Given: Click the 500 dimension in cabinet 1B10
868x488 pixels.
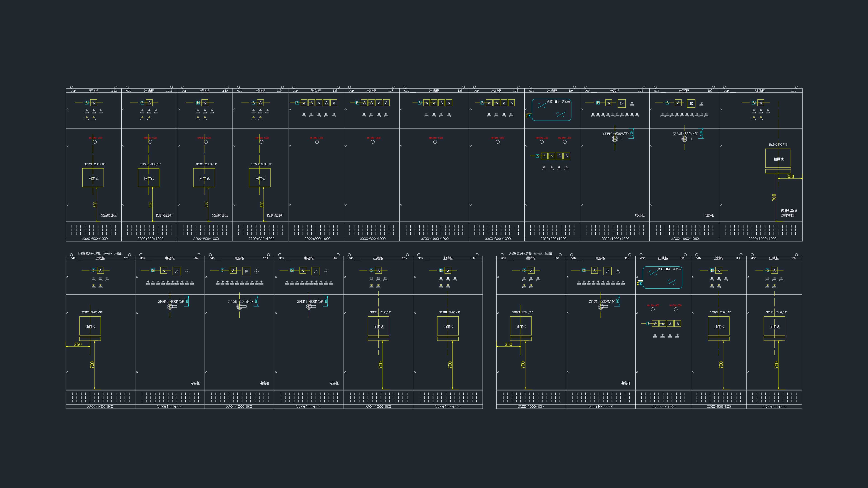Looking at the screenshot, I should pos(206,204).
